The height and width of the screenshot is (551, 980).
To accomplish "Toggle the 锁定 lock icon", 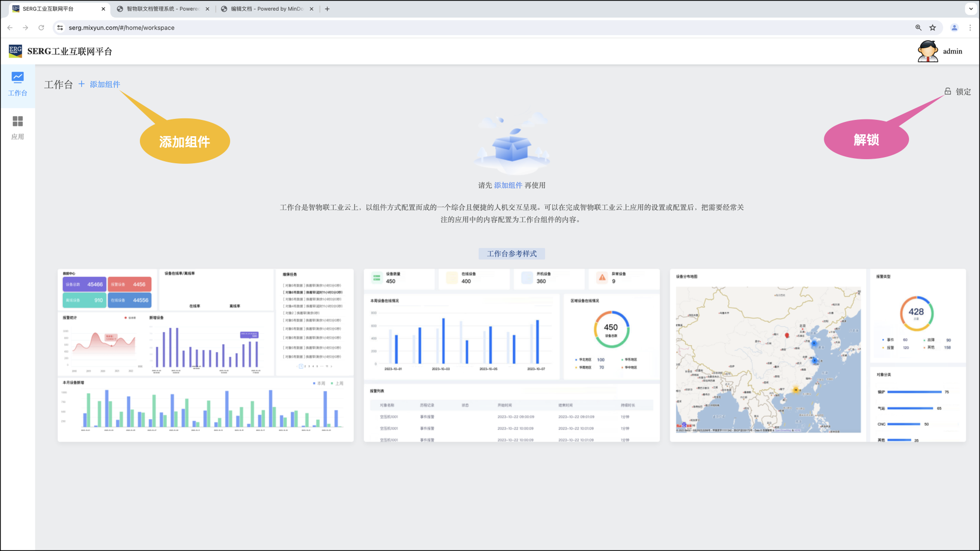I will coord(947,91).
